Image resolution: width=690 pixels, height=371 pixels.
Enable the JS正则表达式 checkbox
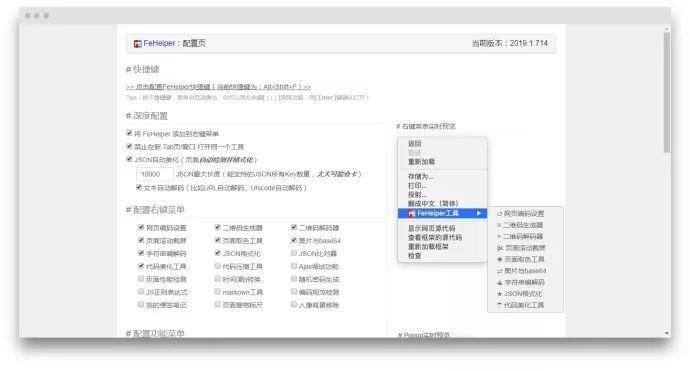click(x=141, y=291)
